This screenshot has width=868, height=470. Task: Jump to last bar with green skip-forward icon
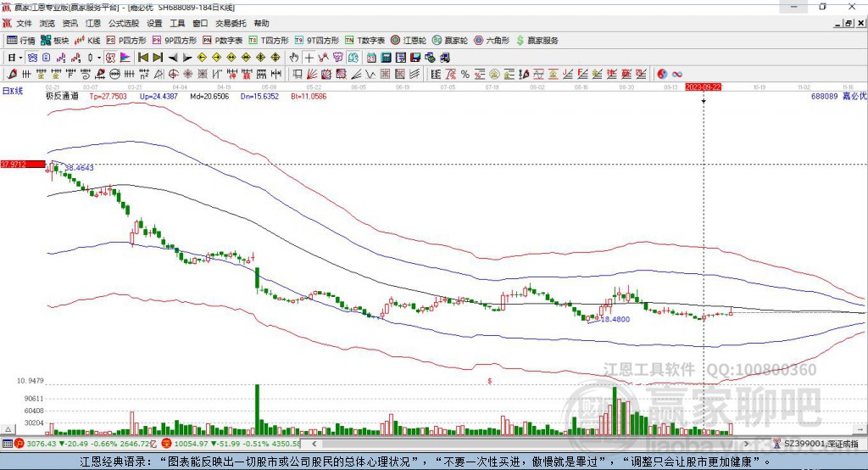tap(158, 58)
